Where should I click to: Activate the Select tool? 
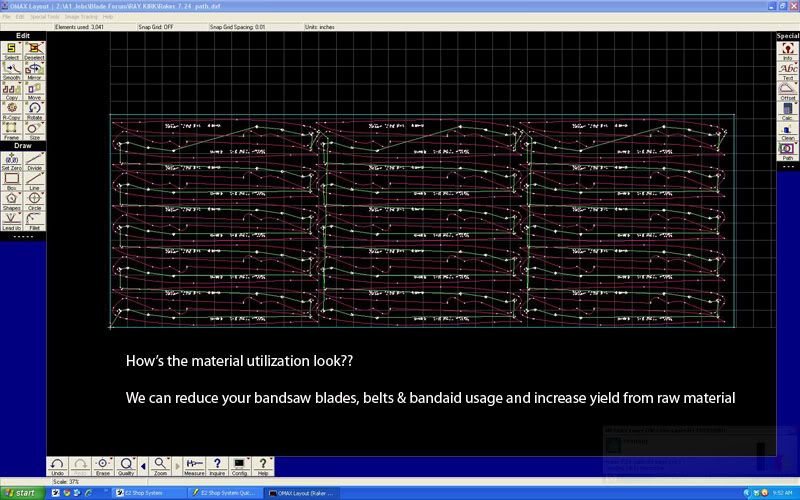[x=11, y=51]
